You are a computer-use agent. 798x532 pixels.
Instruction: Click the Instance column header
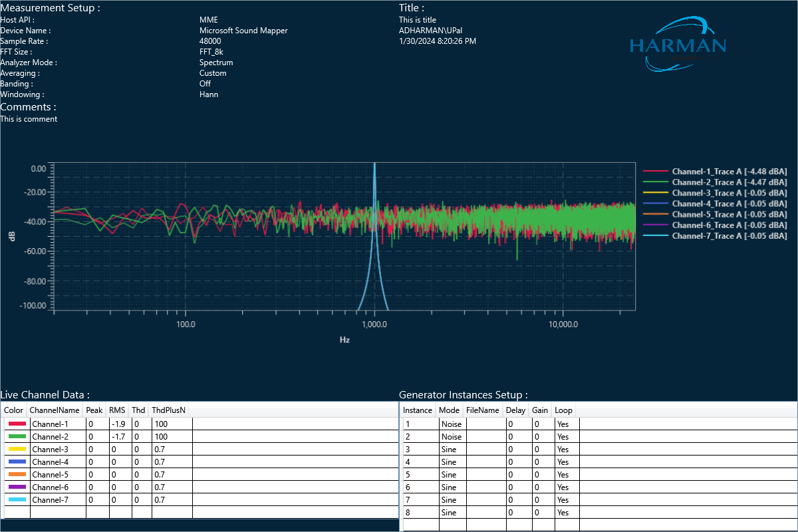coord(418,410)
